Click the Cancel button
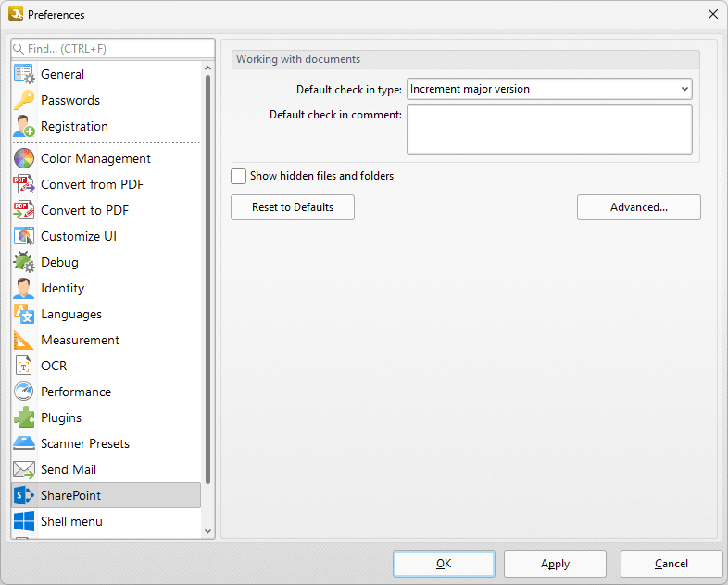This screenshot has height=585, width=728. [672, 564]
